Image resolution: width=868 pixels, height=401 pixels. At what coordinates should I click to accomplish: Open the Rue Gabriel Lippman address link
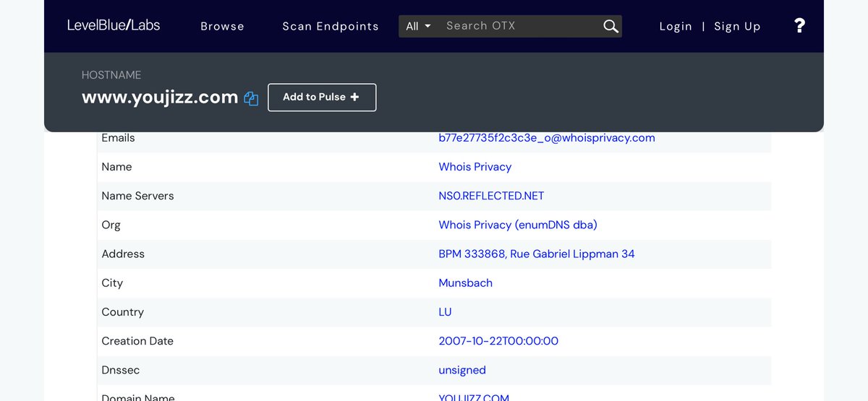click(536, 254)
